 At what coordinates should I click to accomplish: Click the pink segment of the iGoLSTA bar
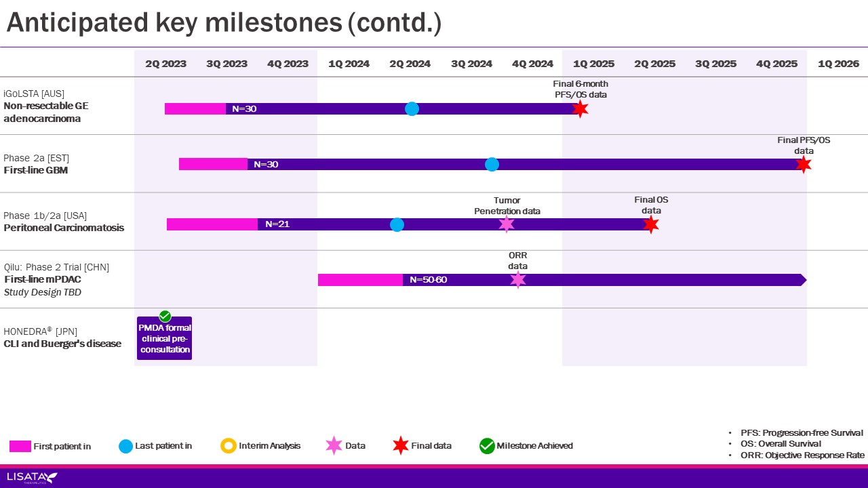point(195,109)
